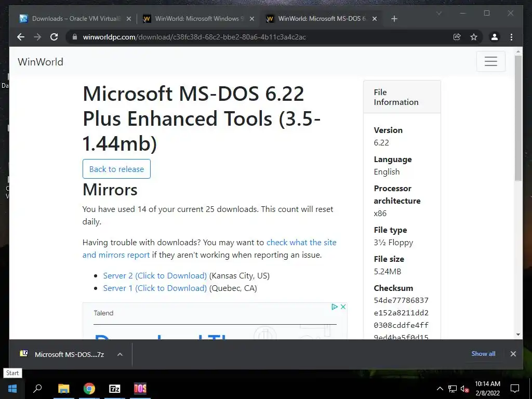Open the DOS app taskbar icon
This screenshot has width=532, height=399.
tap(140, 389)
